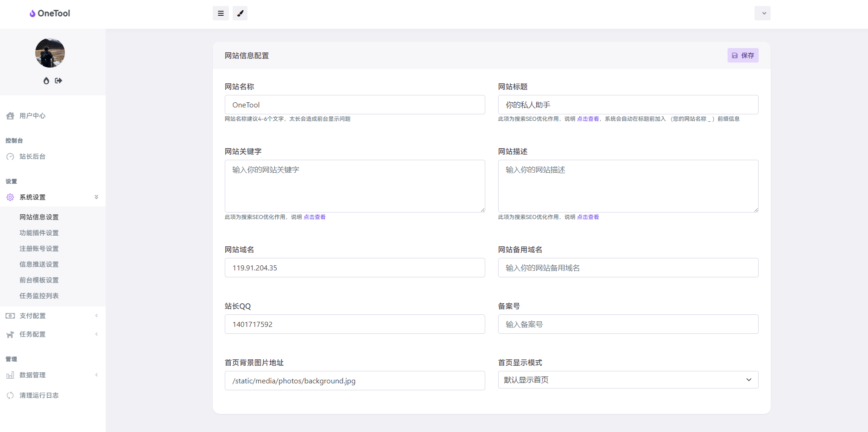Open 清理运行日志 menu entry
Image resolution: width=868 pixels, height=432 pixels.
[x=39, y=395]
